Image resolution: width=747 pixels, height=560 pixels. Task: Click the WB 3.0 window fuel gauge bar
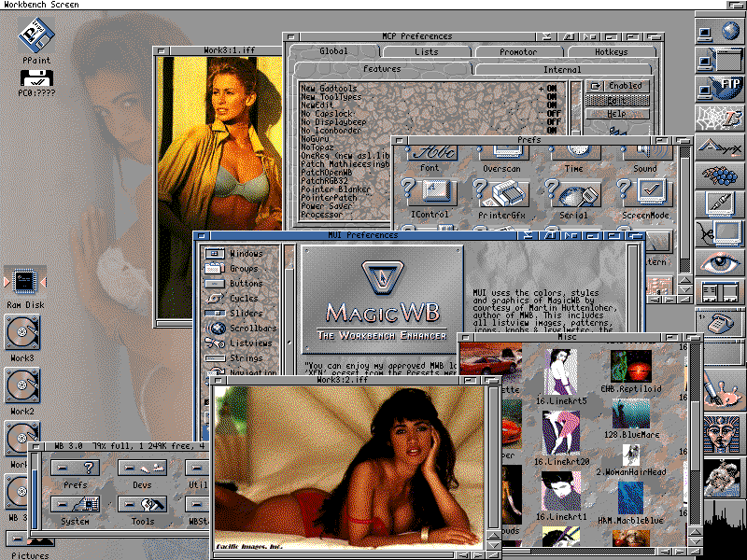[35, 489]
